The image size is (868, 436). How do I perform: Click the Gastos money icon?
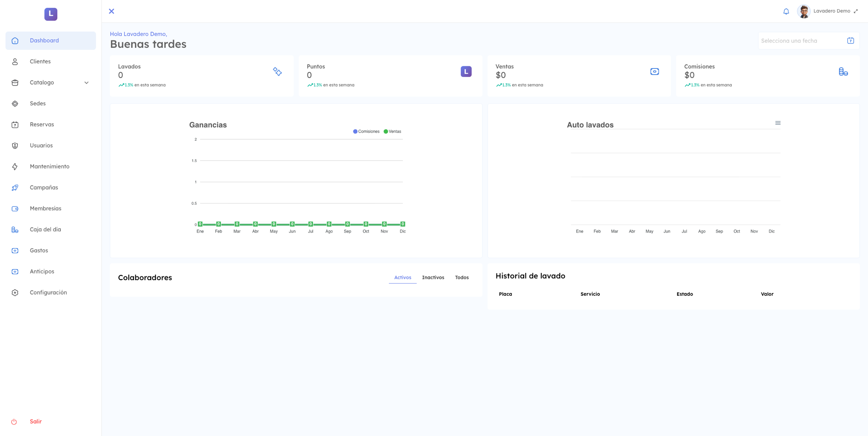(15, 251)
